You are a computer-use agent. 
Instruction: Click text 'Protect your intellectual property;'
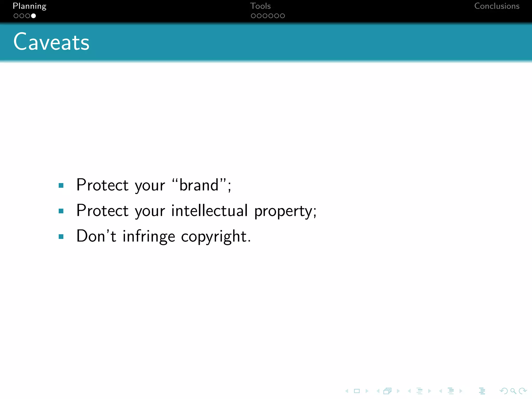tap(196, 211)
